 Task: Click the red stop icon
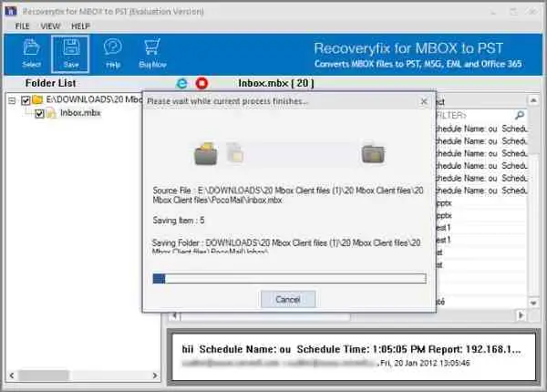pos(201,83)
